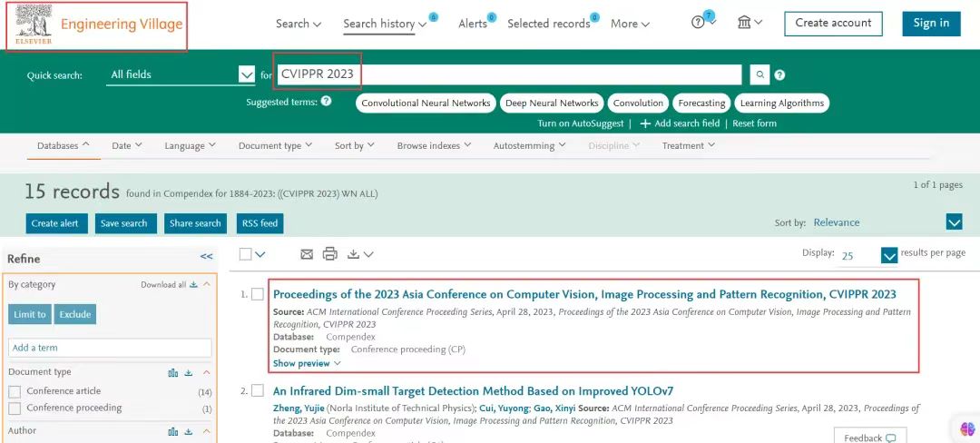Click the Share search button
980x443 pixels.
pos(195,223)
